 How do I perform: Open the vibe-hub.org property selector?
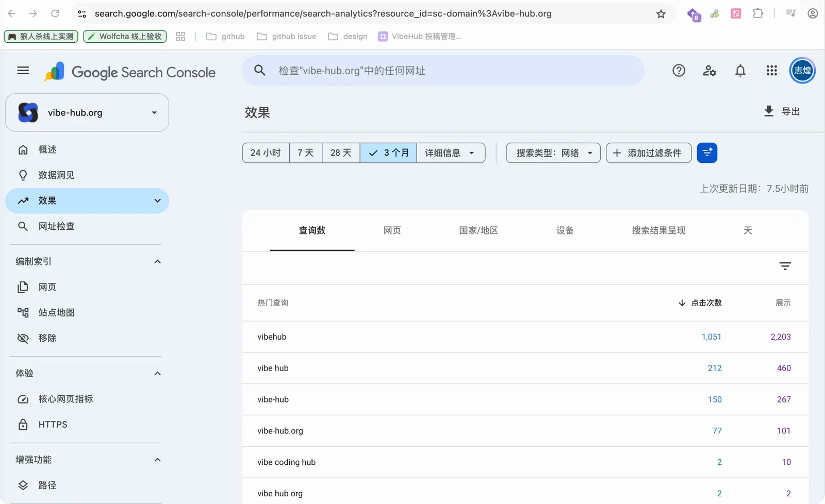87,112
